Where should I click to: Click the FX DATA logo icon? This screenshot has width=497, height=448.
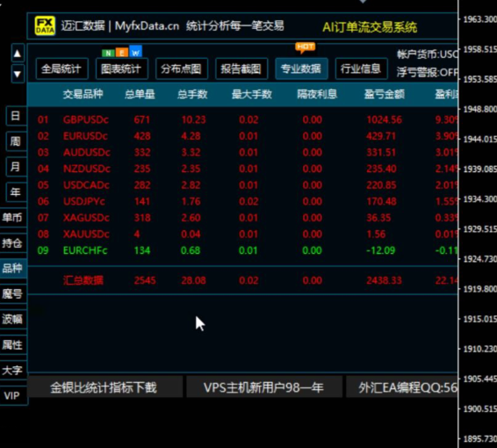coord(45,25)
